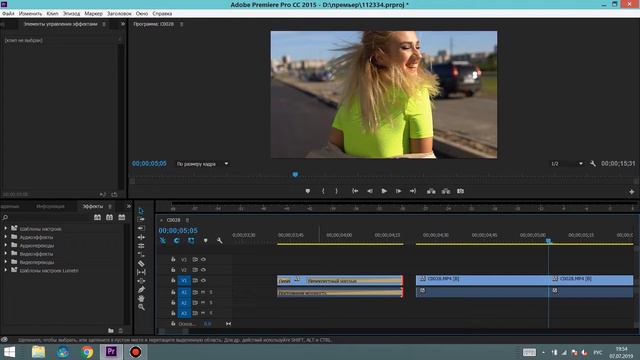Image resolution: width=640 pixels, height=360 pixels.
Task: Mute audio track A1
Action: click(x=203, y=292)
